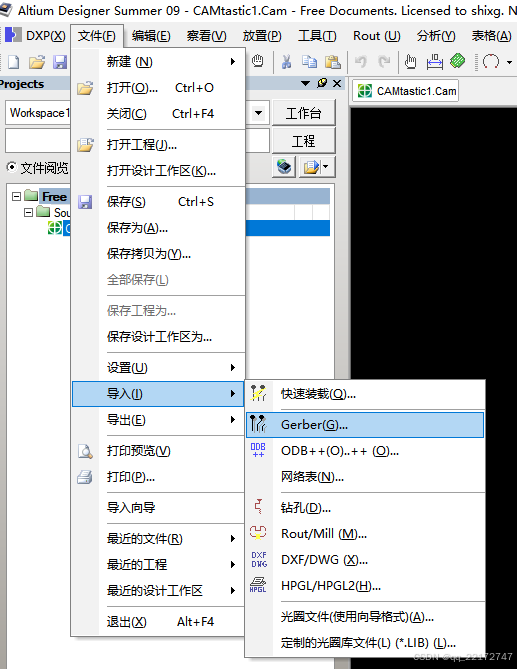Open the 分析(Y) menu
The height and width of the screenshot is (669, 517).
(436, 36)
